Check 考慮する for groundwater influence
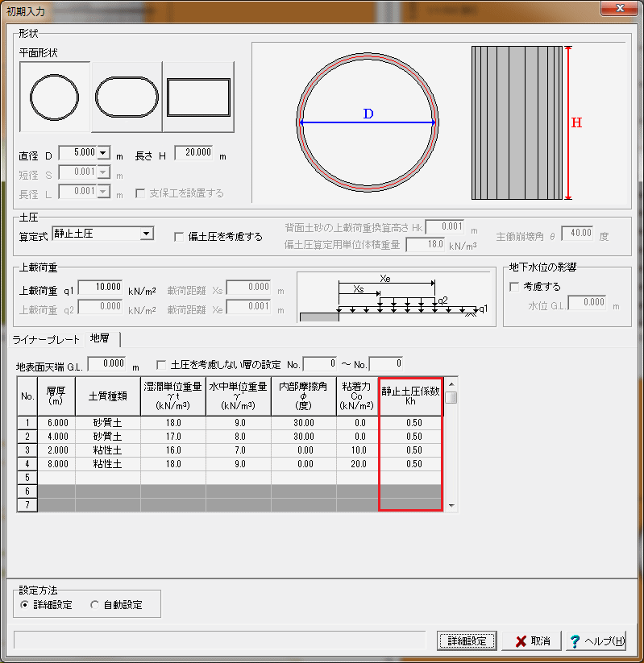 514,287
